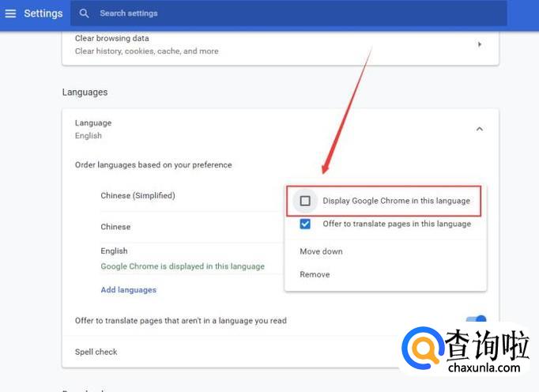Click the Add languages link

pos(129,290)
